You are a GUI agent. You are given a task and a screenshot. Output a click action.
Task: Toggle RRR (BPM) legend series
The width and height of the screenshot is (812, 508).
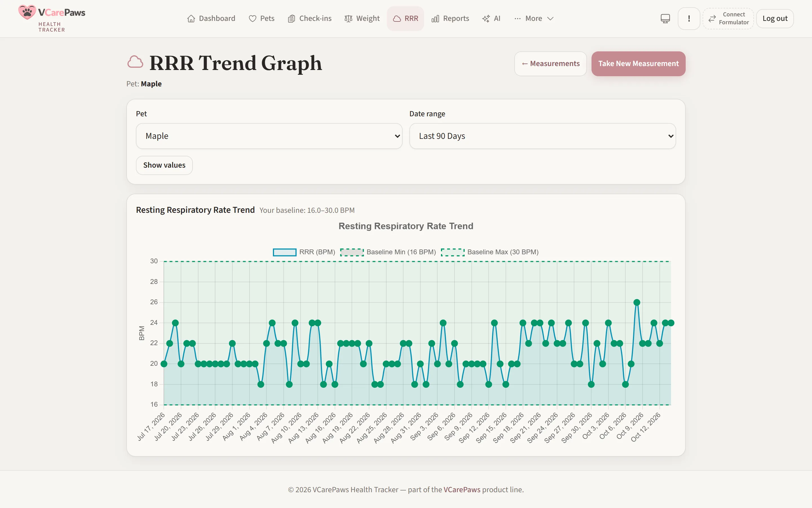coord(304,252)
